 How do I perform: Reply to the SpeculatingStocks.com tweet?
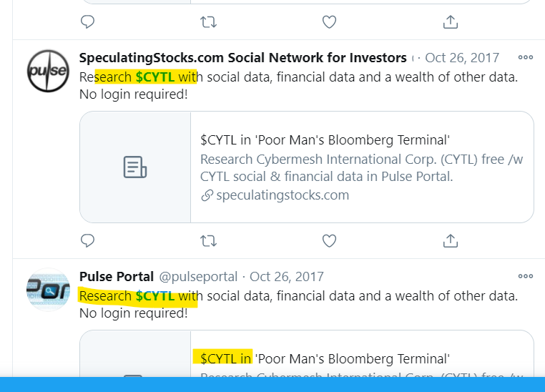click(x=87, y=240)
